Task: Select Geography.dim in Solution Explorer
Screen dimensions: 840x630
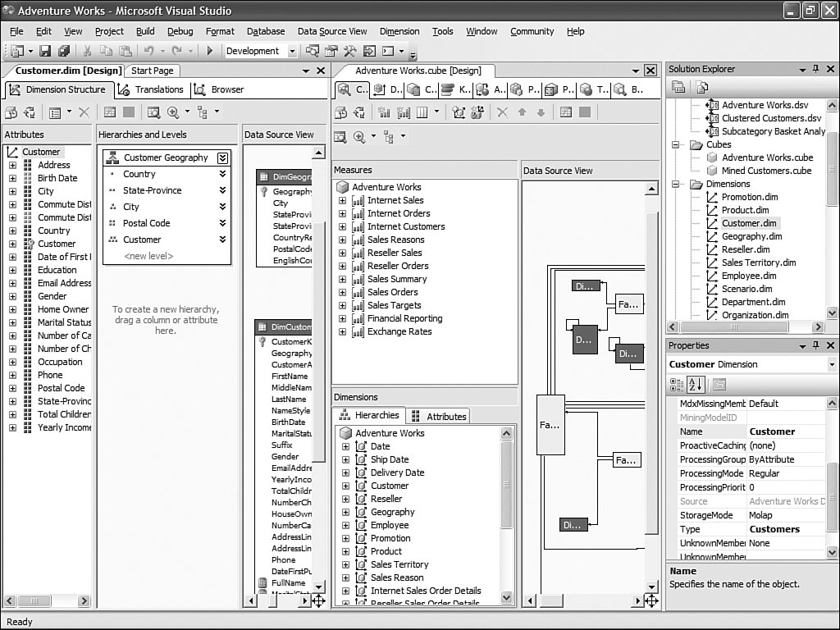Action: click(x=751, y=236)
